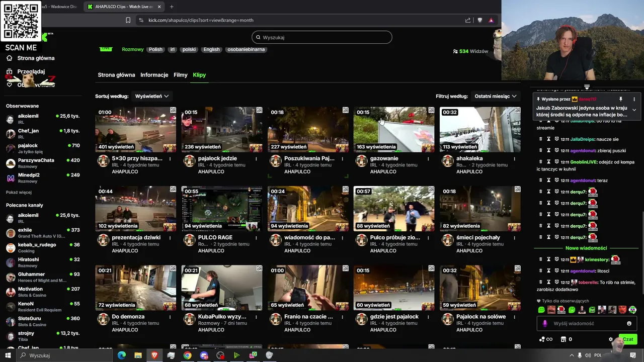
Task: Click the share icon in address bar
Action: [468, 20]
